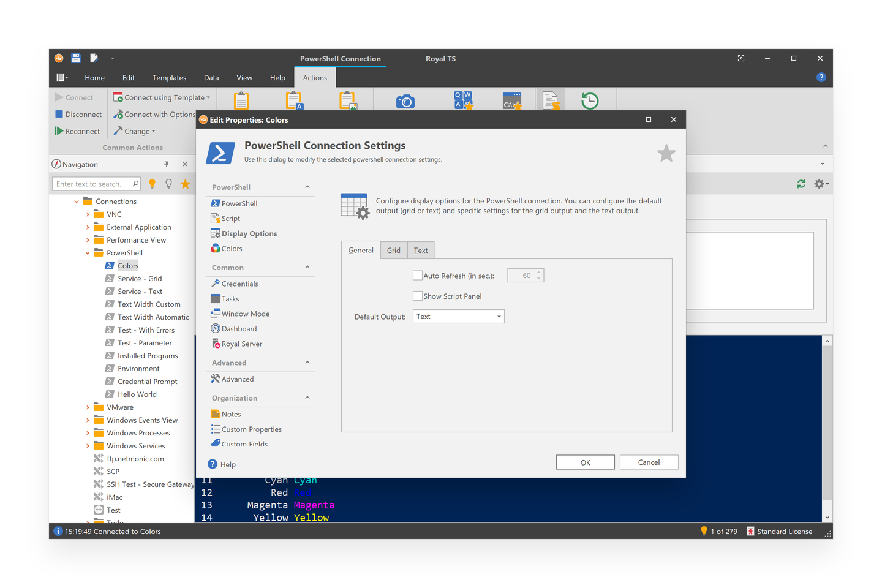Increase Auto Refresh seconds with the stepper
This screenshot has height=588, width=882.
pyautogui.click(x=538, y=272)
